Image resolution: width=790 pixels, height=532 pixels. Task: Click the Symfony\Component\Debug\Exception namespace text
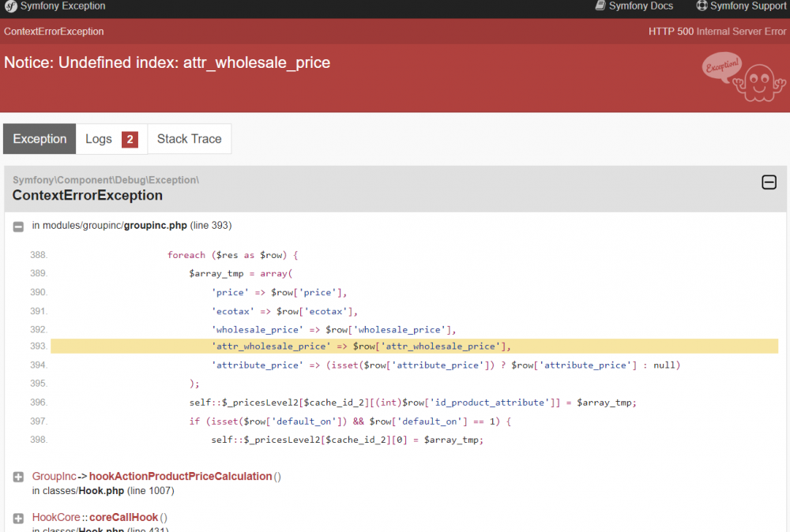coord(106,180)
